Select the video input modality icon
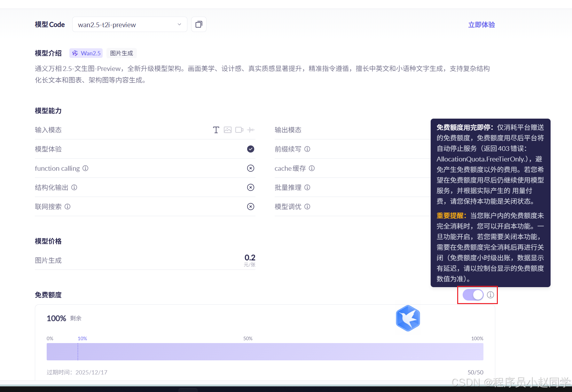This screenshot has width=572, height=392. point(239,130)
